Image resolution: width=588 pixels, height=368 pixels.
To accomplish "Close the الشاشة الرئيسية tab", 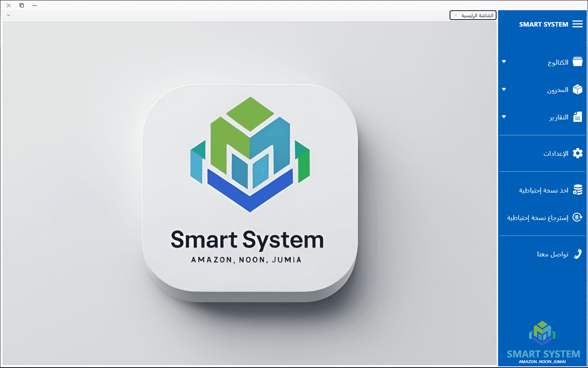I will click(456, 15).
